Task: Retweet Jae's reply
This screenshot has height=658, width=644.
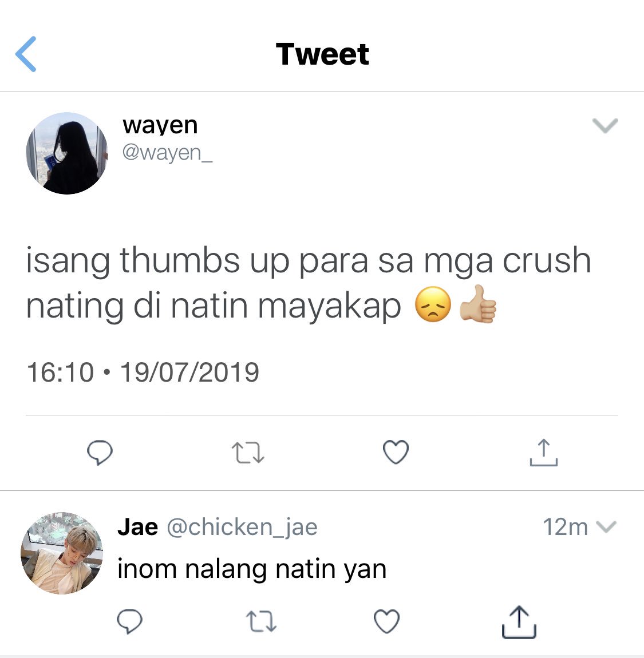Action: (260, 621)
